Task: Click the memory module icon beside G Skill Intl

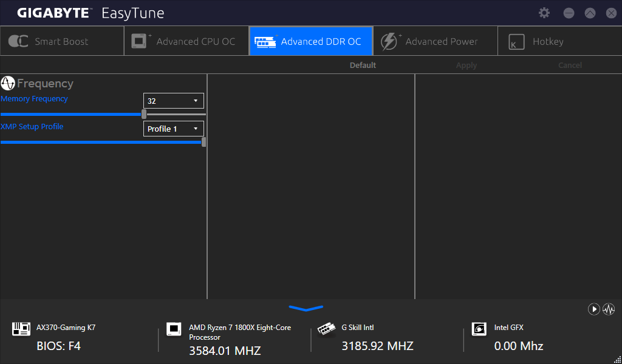Action: tap(327, 329)
